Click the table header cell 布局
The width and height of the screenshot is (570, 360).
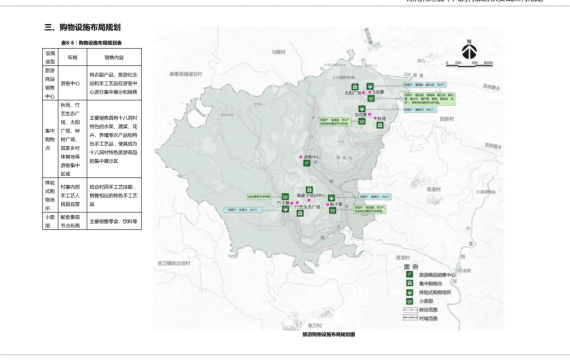coord(72,57)
